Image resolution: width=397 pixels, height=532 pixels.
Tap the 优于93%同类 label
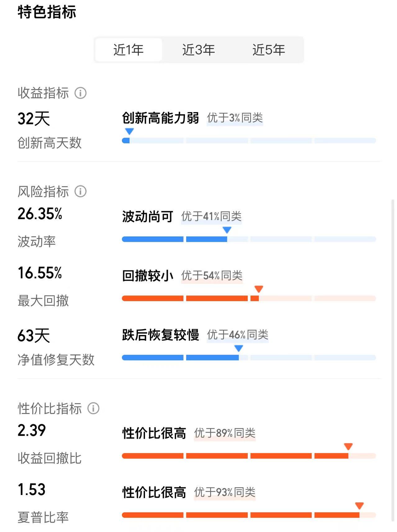tap(225, 492)
